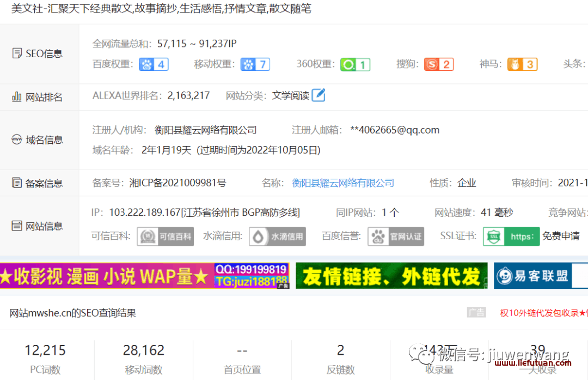Click the 全网流量总和 57,115 ~ 91,237IP value
Viewport: 588px width, 382px height.
tap(197, 44)
